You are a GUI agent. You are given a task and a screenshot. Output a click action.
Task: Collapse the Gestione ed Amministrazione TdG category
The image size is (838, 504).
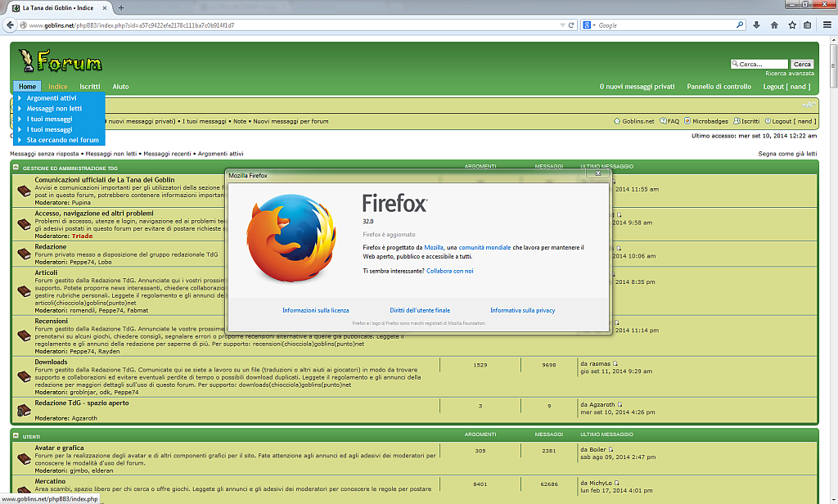(x=16, y=167)
